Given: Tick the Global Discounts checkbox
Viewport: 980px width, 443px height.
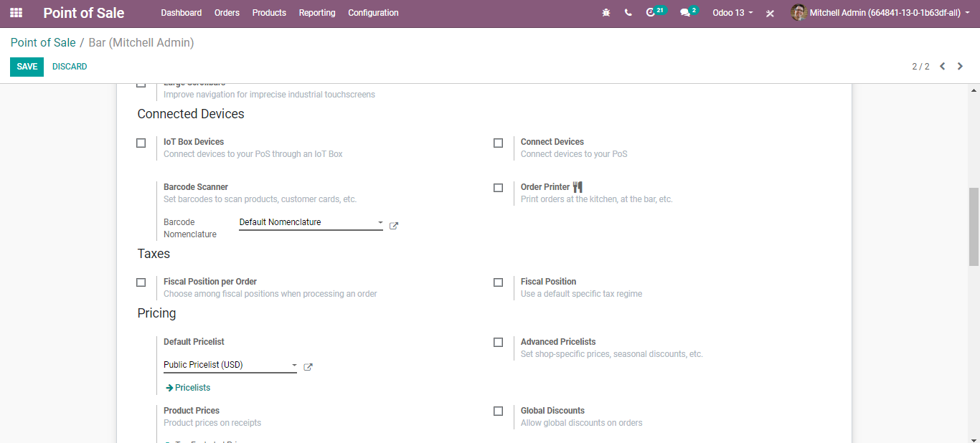Looking at the screenshot, I should point(499,411).
